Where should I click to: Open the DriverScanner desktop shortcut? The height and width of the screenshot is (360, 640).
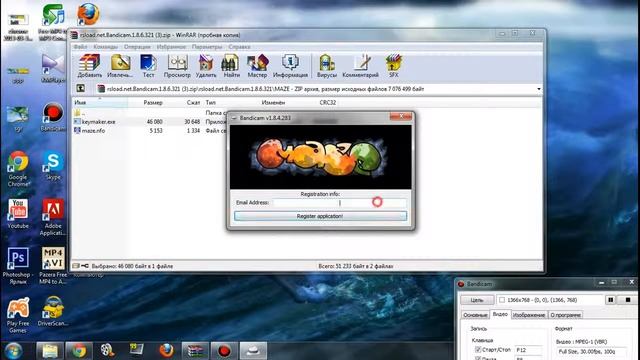point(53,312)
